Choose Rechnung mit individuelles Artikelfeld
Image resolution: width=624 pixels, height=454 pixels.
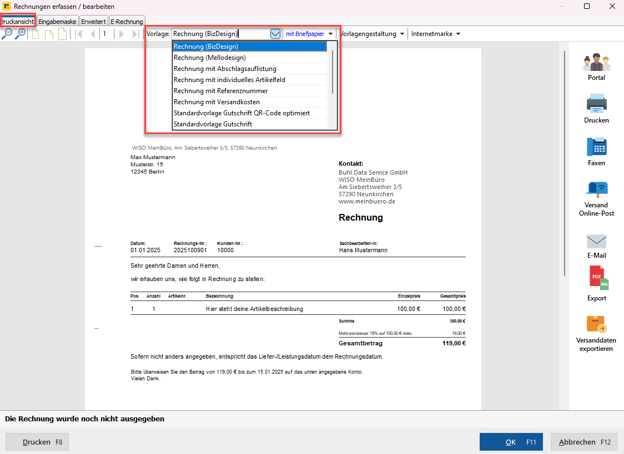pos(250,80)
